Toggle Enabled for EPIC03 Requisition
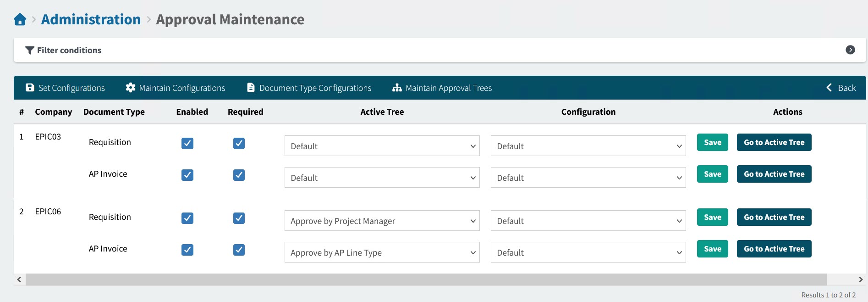This screenshot has height=302, width=868. pyautogui.click(x=187, y=143)
